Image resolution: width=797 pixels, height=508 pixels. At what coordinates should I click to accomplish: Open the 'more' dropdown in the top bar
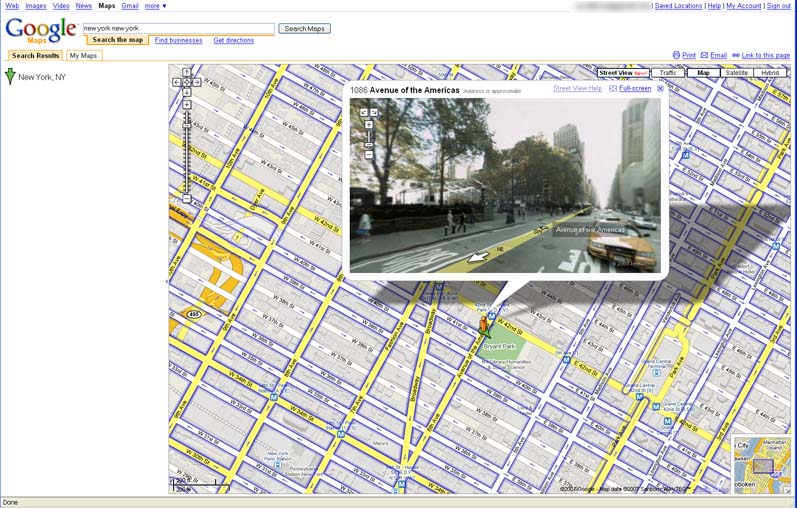pos(155,6)
